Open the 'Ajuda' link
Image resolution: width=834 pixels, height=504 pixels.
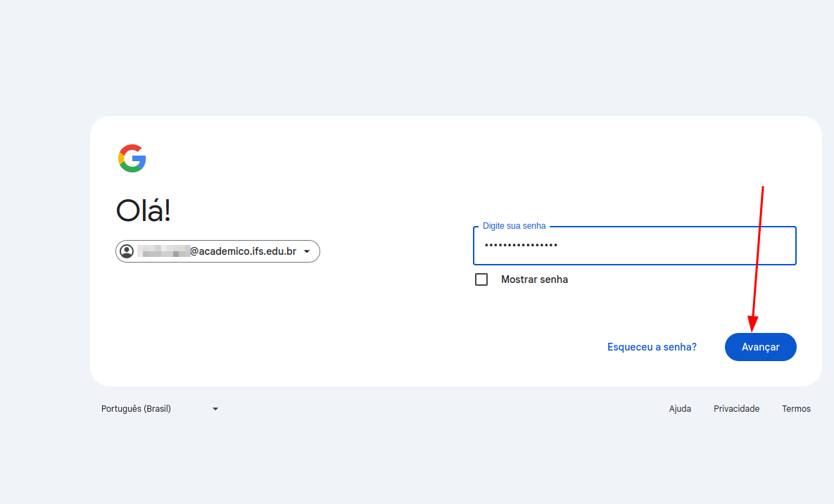[681, 409]
